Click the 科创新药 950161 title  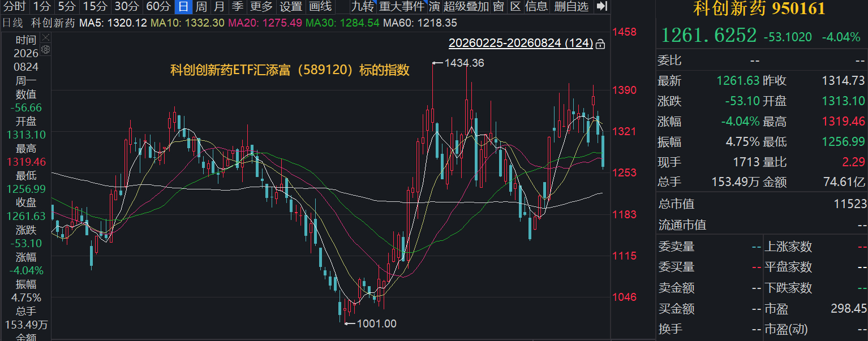[759, 8]
